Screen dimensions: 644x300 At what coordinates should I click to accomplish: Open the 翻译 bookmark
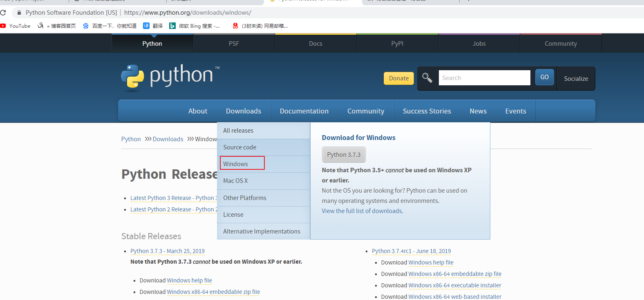tap(153, 26)
